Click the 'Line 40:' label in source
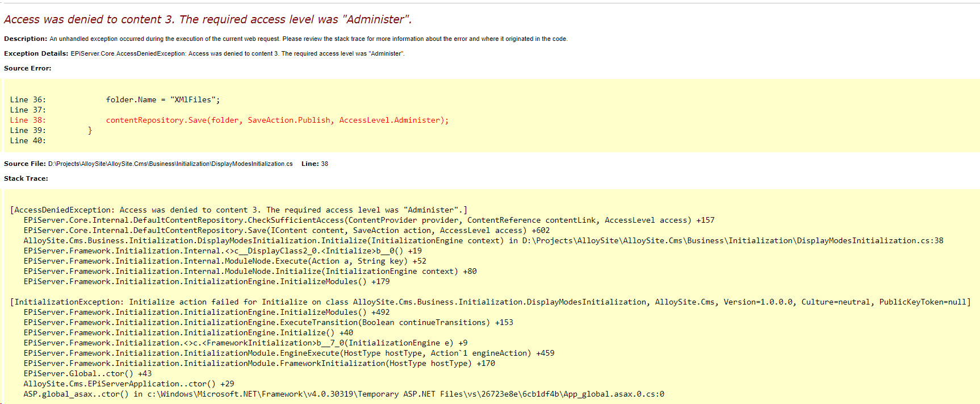Viewport: 980px width, 404px height. (27, 140)
